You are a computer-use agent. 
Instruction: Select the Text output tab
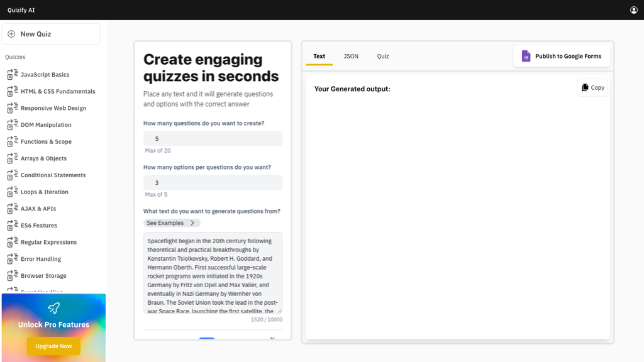[x=319, y=56]
